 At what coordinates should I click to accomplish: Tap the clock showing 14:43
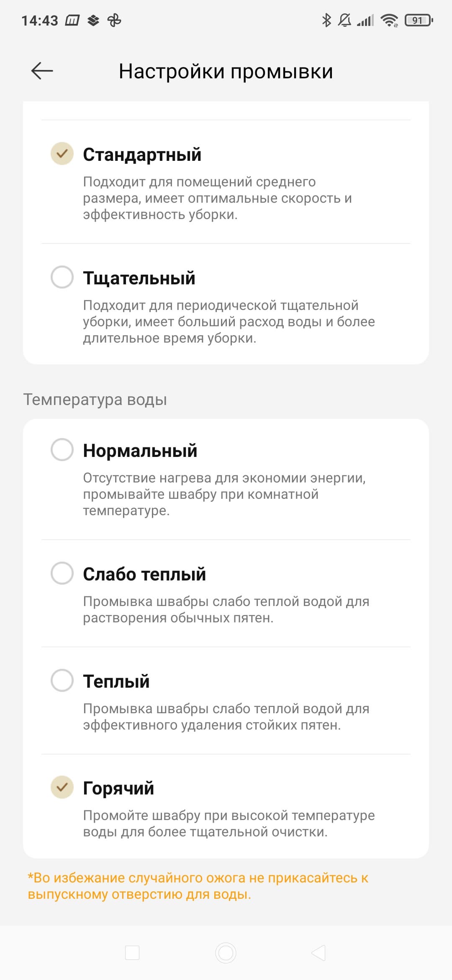point(40,21)
